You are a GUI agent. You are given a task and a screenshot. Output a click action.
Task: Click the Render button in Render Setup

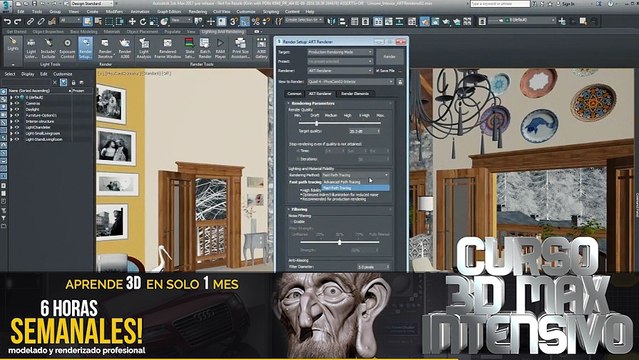(x=390, y=57)
